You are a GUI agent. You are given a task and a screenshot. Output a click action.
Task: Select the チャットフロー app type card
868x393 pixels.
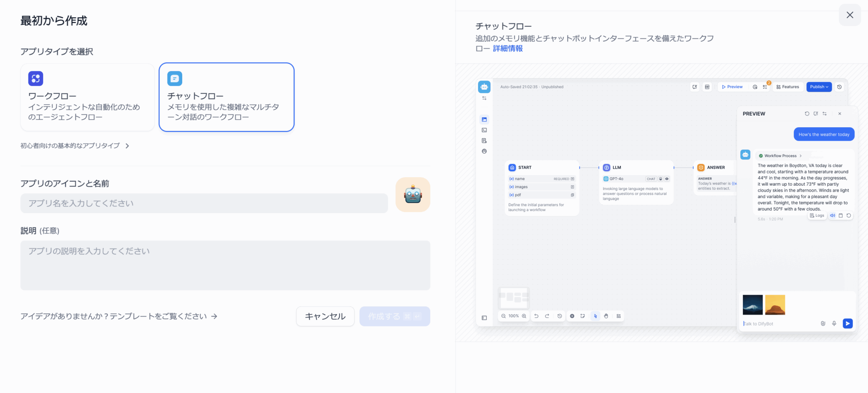point(226,98)
